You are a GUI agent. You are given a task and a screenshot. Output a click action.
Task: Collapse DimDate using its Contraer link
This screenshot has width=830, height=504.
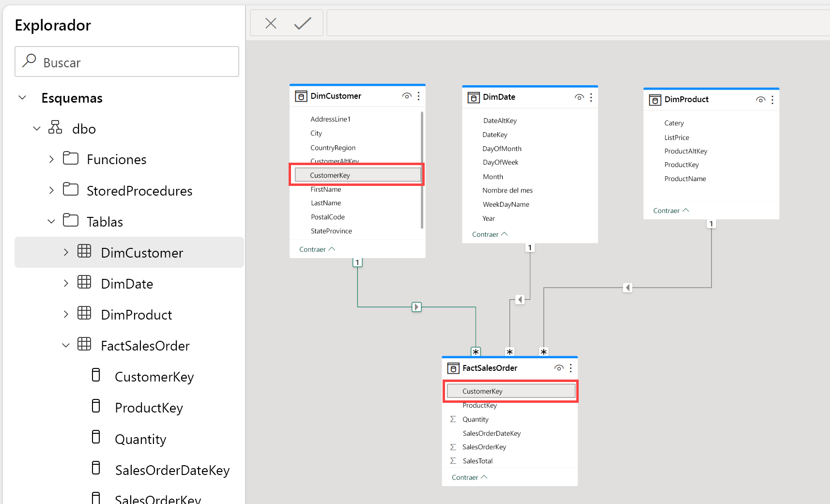pos(489,234)
